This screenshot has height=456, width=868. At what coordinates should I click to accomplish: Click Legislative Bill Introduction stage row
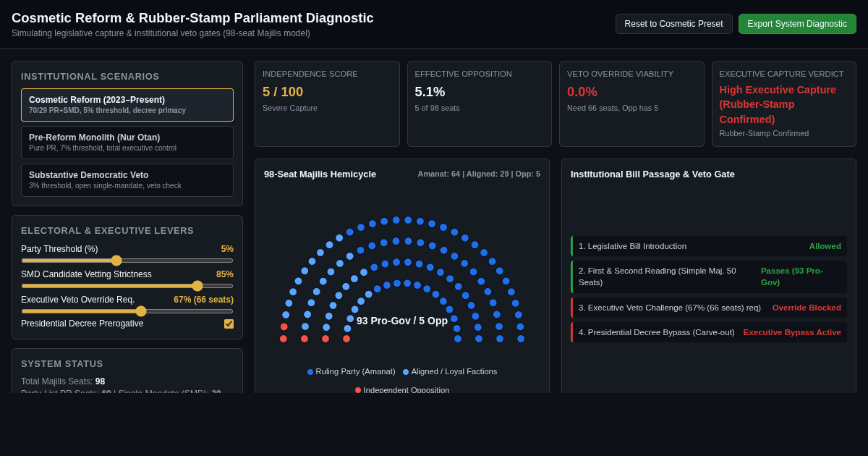point(709,246)
